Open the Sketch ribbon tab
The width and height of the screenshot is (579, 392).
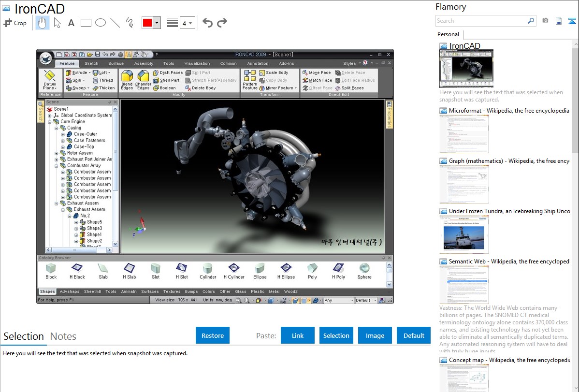[x=91, y=63]
